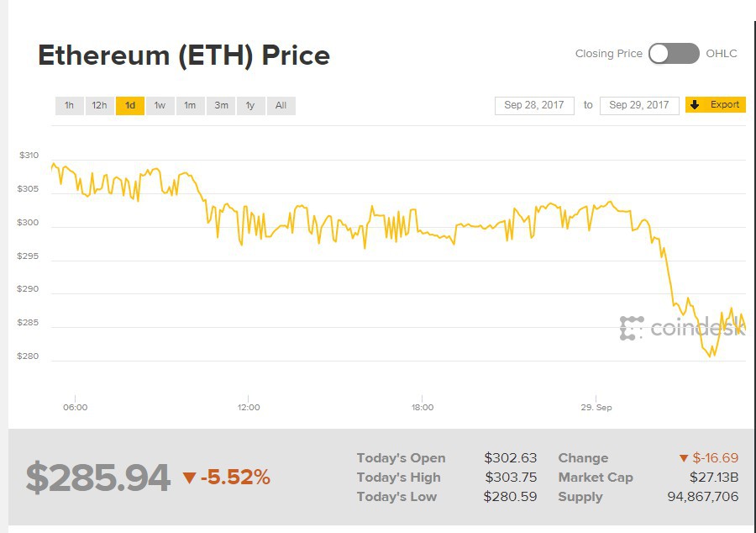Screen dimensions: 756x533
Task: Select the 1h time range
Action: point(70,106)
